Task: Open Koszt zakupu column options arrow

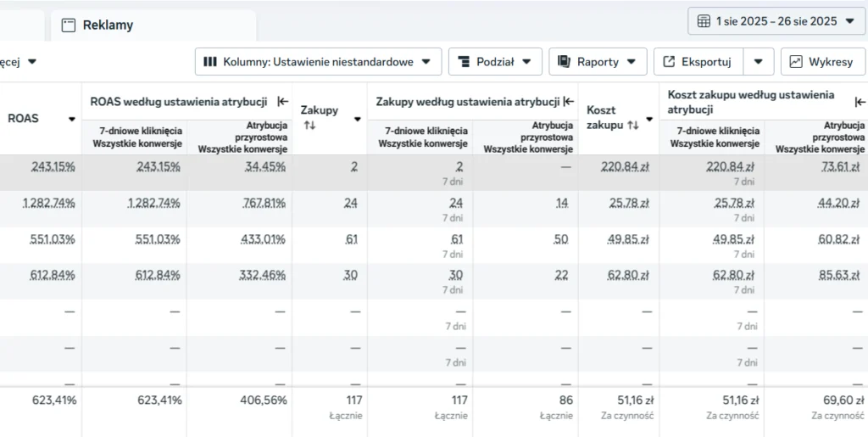Action: click(648, 119)
